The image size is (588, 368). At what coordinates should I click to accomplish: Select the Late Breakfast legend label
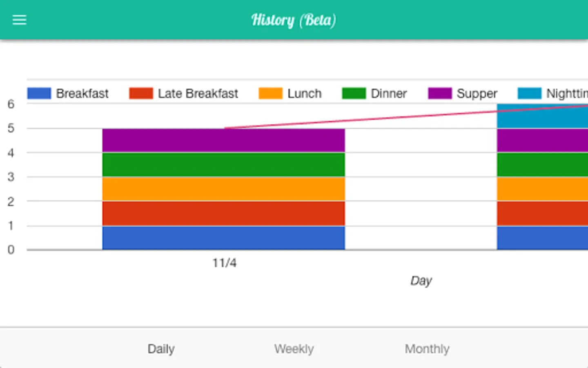click(198, 94)
